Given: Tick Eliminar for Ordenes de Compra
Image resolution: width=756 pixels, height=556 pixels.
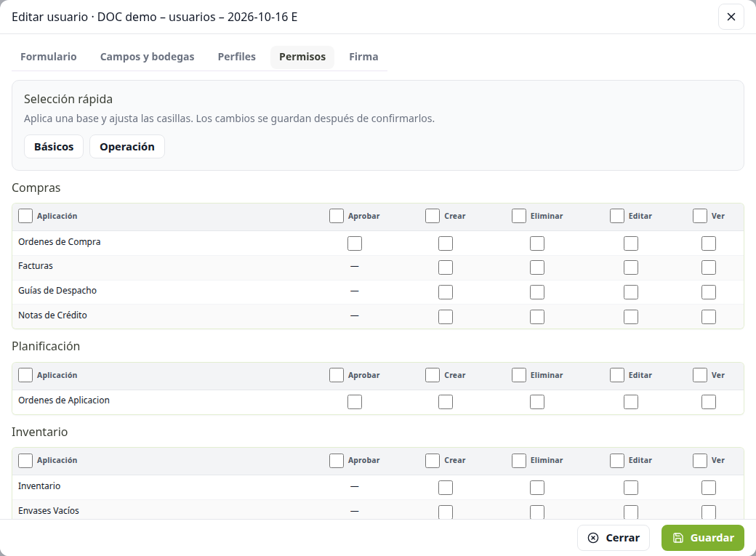Looking at the screenshot, I should (537, 243).
